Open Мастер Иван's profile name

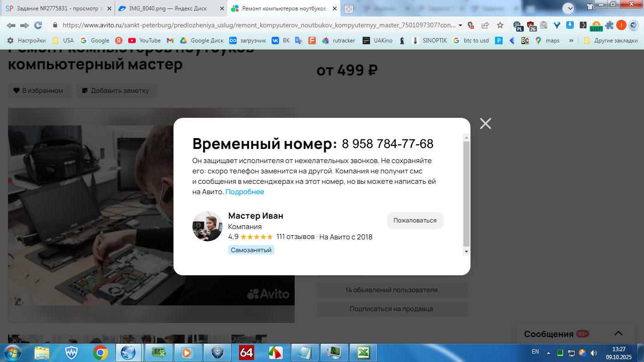pos(256,216)
